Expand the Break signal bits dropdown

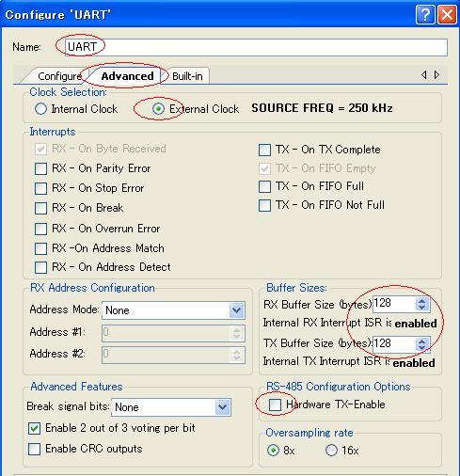click(x=223, y=407)
